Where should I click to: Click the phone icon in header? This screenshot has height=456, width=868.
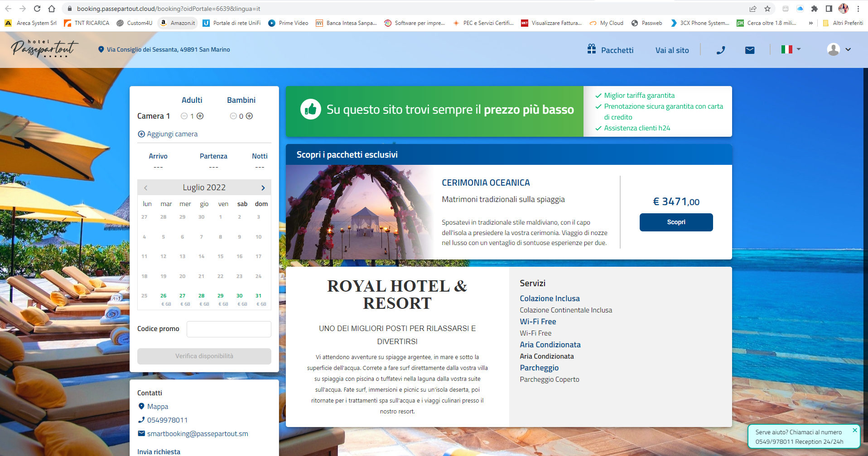720,50
